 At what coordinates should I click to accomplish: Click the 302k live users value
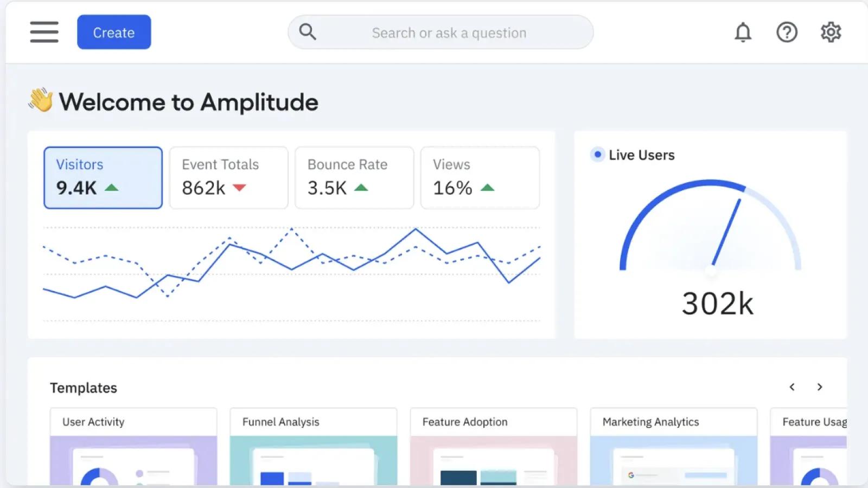[x=717, y=304]
